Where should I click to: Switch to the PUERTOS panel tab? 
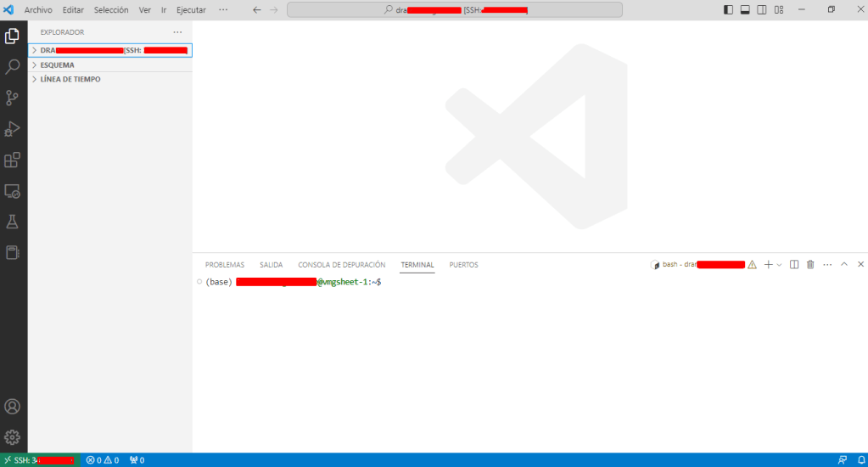(463, 265)
